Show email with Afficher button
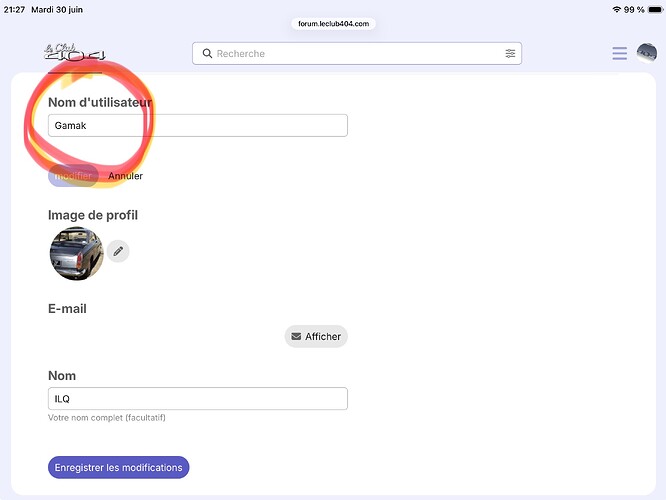This screenshot has width=666, height=500. point(316,336)
